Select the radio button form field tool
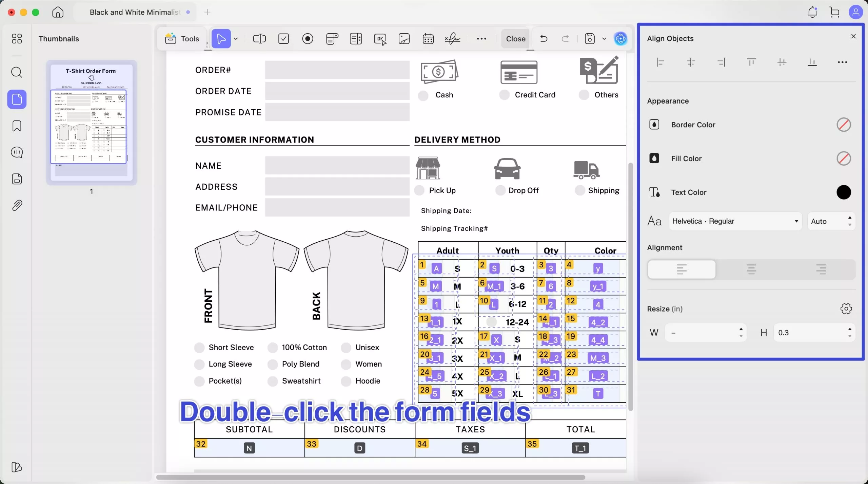This screenshot has height=484, width=868. pos(307,38)
